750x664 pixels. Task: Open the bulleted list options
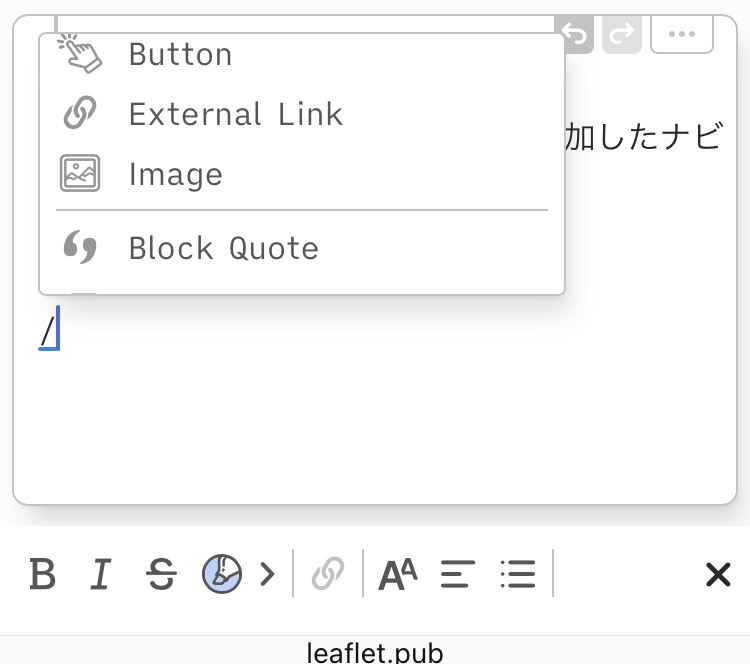click(x=518, y=575)
